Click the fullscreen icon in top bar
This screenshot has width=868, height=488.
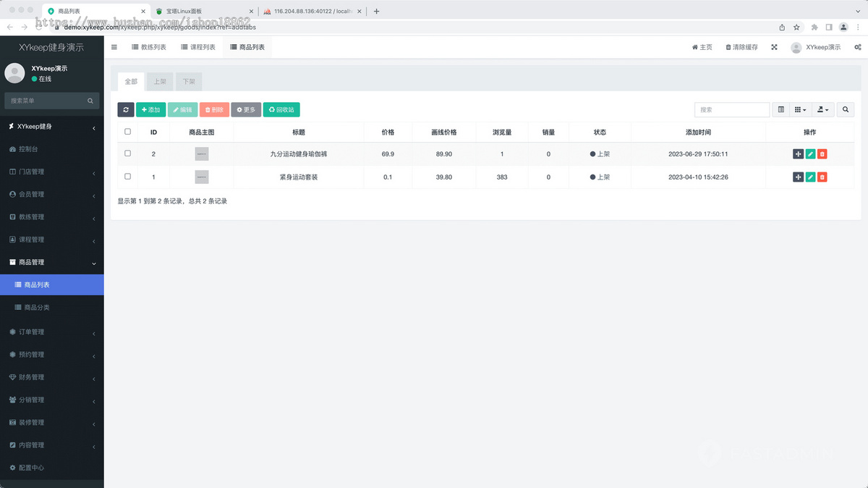tap(774, 47)
